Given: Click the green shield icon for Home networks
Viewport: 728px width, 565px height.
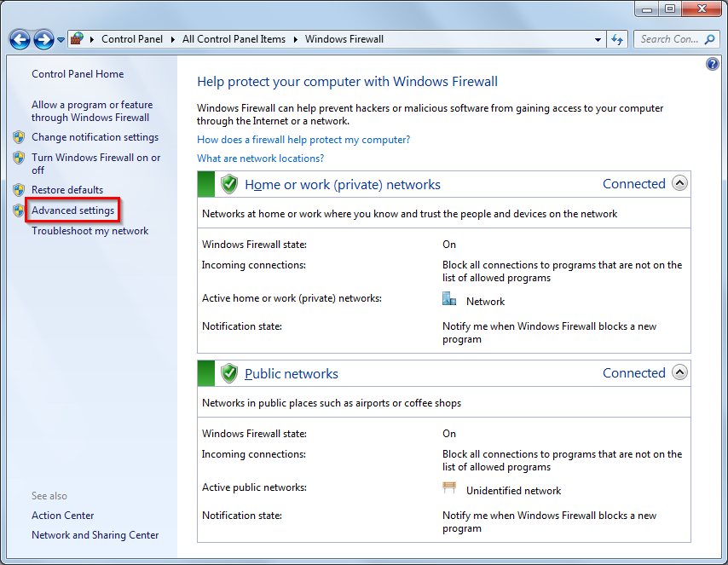Looking at the screenshot, I should click(228, 184).
